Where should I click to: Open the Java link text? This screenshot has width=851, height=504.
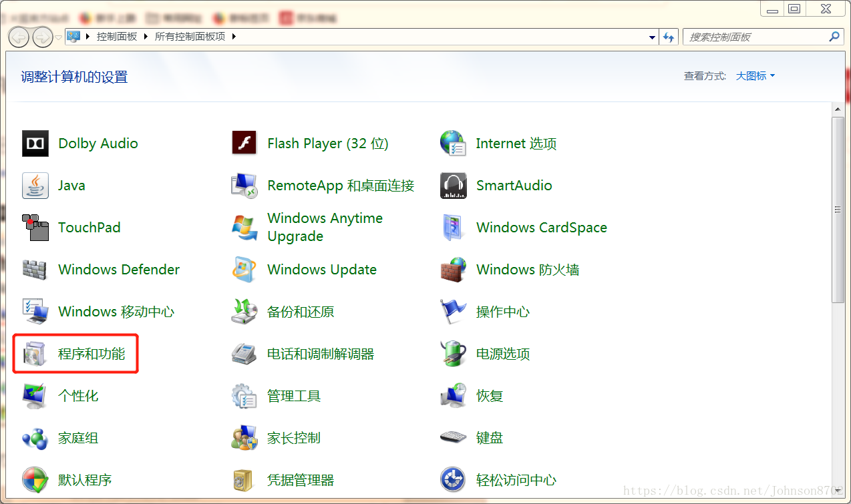click(x=71, y=186)
